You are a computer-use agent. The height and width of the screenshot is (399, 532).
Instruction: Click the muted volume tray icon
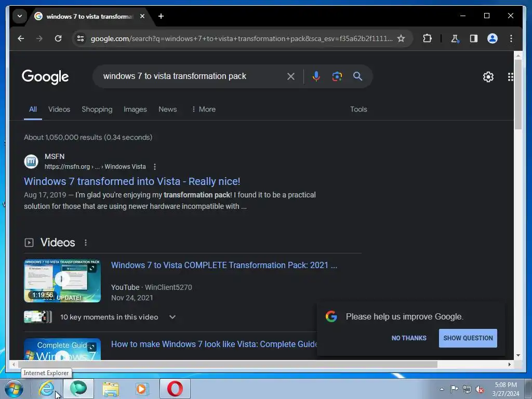(480, 389)
